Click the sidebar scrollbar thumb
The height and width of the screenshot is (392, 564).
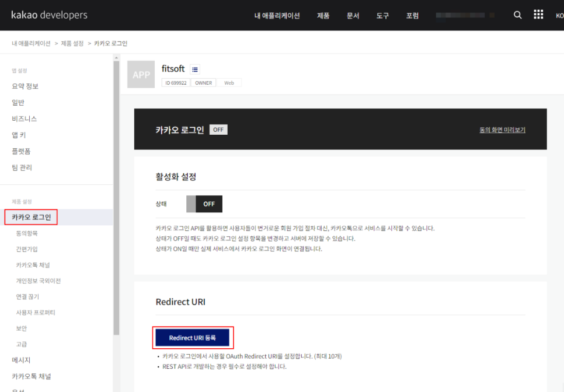117,198
